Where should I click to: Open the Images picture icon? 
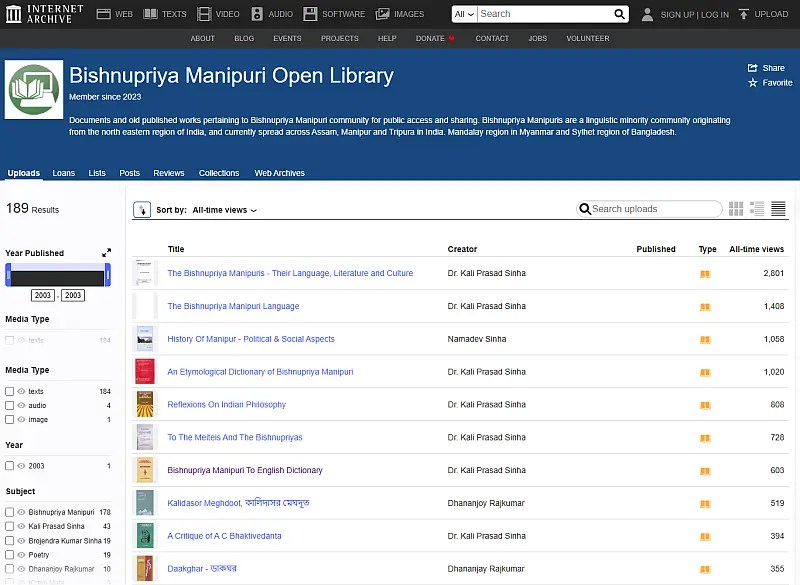[382, 14]
